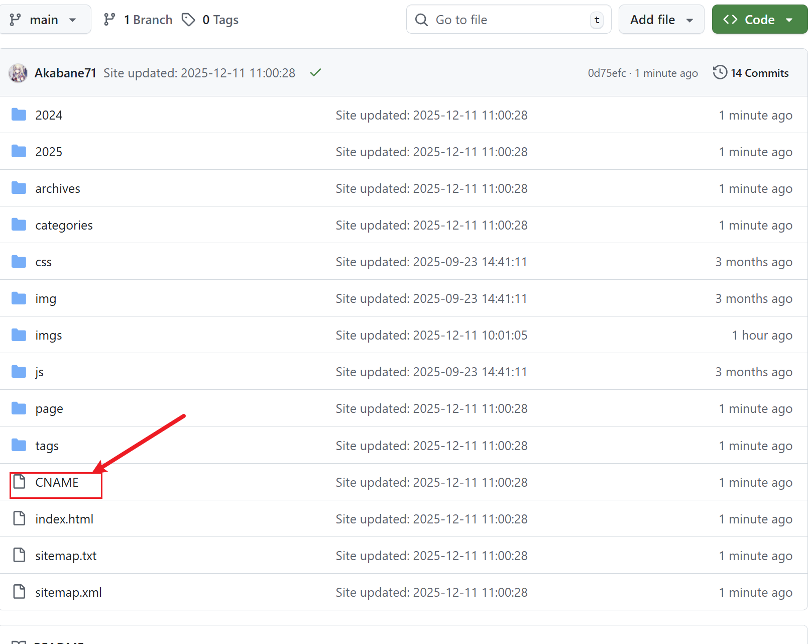Open sitemap.txt file

pyautogui.click(x=66, y=556)
